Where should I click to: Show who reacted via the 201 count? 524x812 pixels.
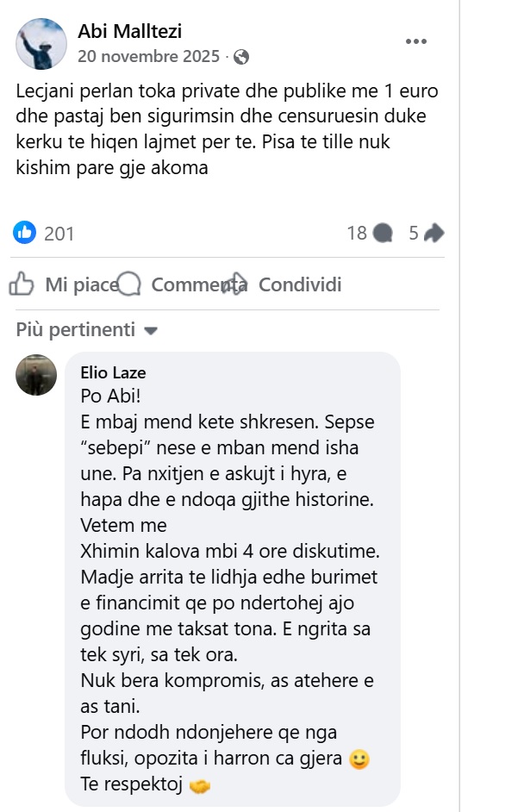click(59, 233)
